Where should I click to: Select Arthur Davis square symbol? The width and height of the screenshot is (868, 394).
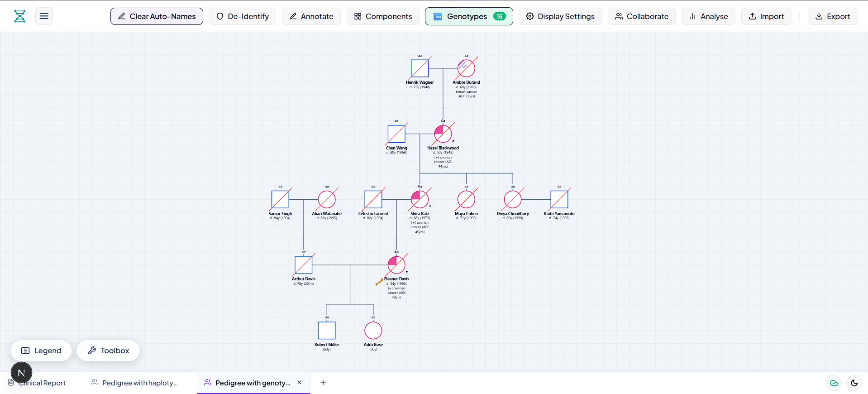[304, 265]
